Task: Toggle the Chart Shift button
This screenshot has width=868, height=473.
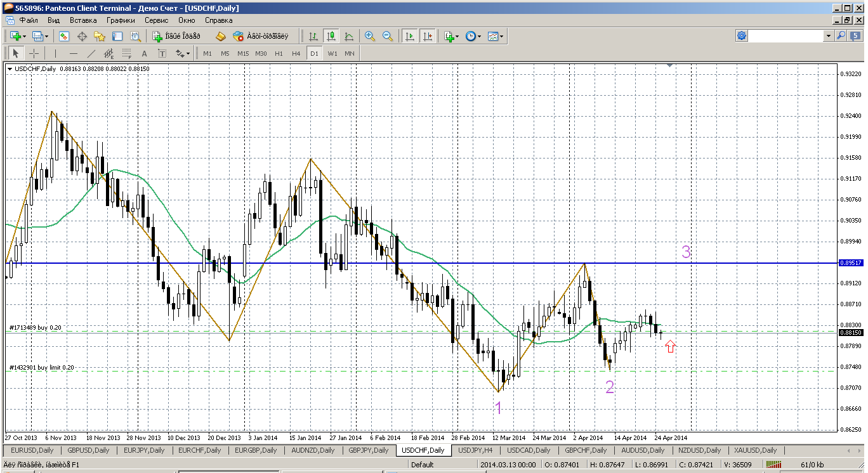Action: [427, 36]
